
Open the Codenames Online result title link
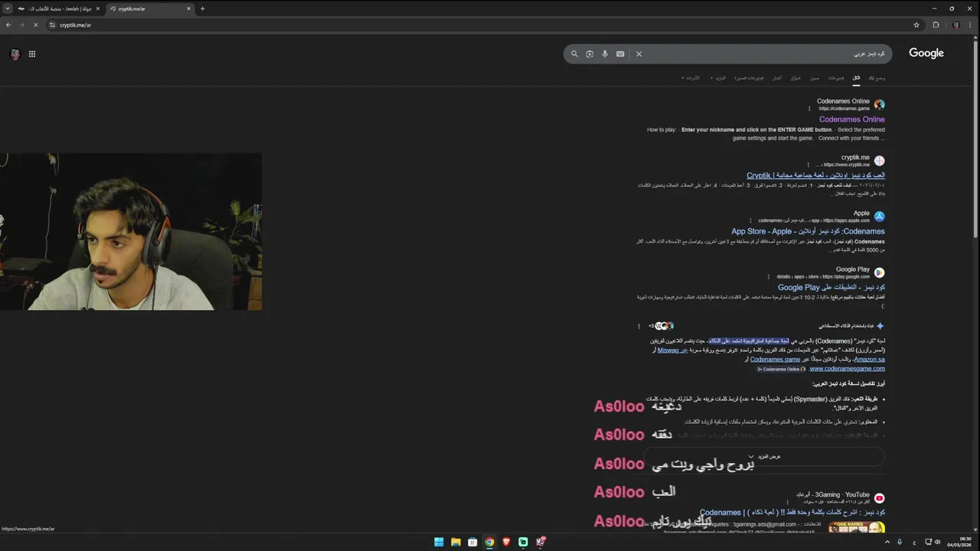pos(851,119)
